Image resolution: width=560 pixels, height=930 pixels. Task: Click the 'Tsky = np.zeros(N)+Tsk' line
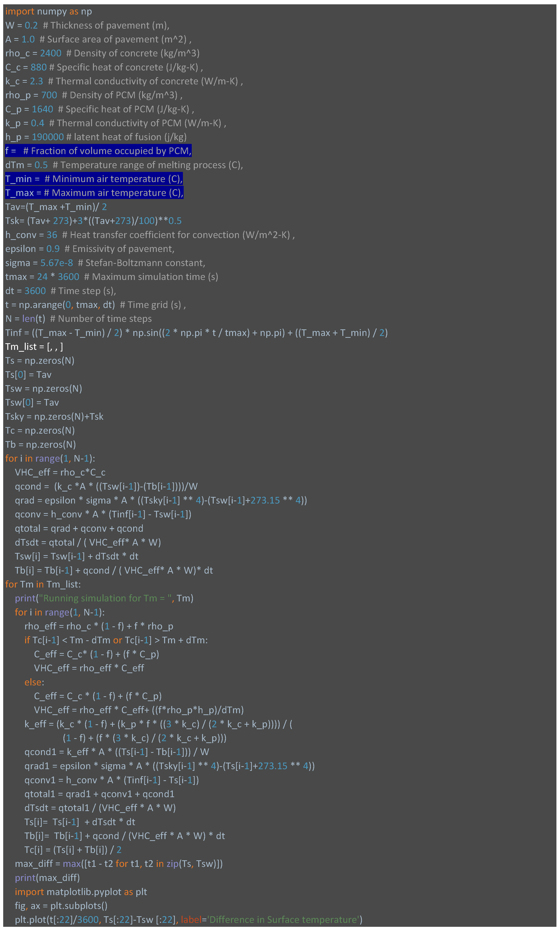coord(54,416)
